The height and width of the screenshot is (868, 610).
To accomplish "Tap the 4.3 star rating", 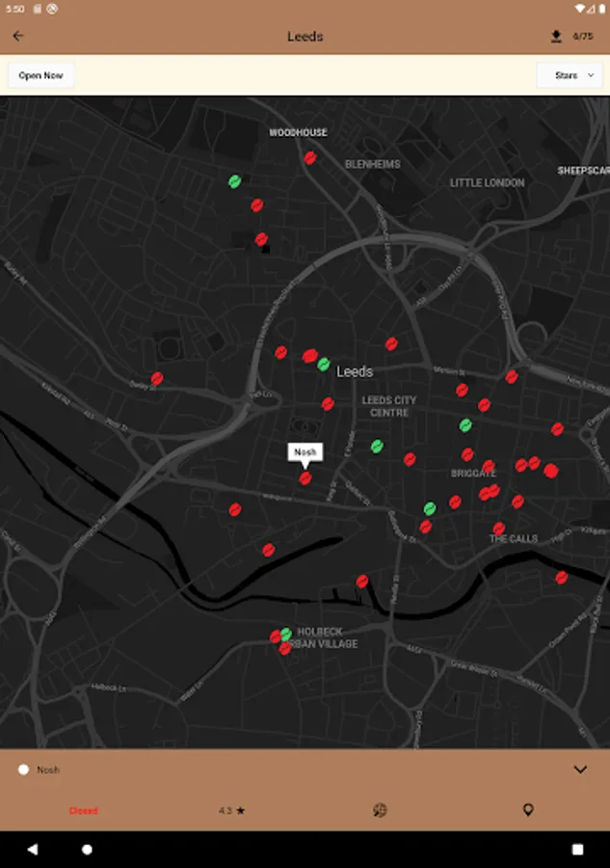I will [231, 810].
